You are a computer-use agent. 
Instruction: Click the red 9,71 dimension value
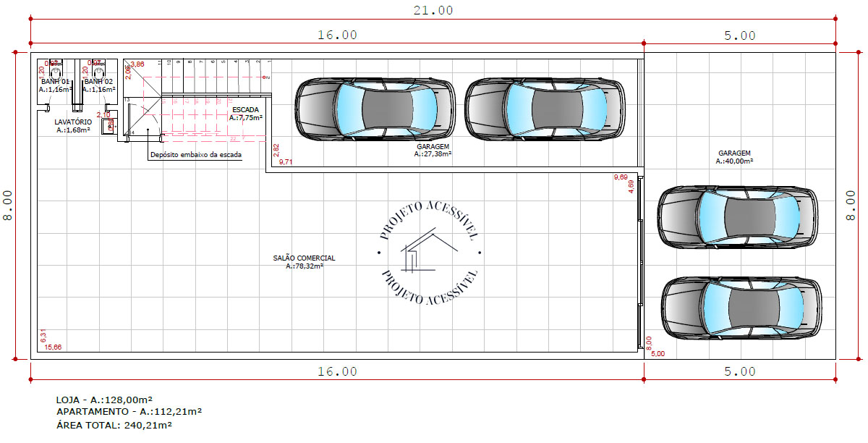[285, 161]
